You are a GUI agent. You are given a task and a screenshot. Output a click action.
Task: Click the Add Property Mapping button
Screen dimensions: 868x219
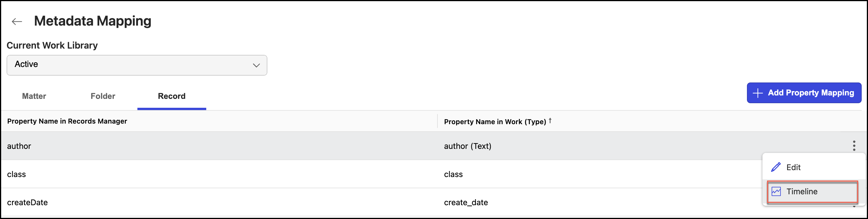pos(804,93)
